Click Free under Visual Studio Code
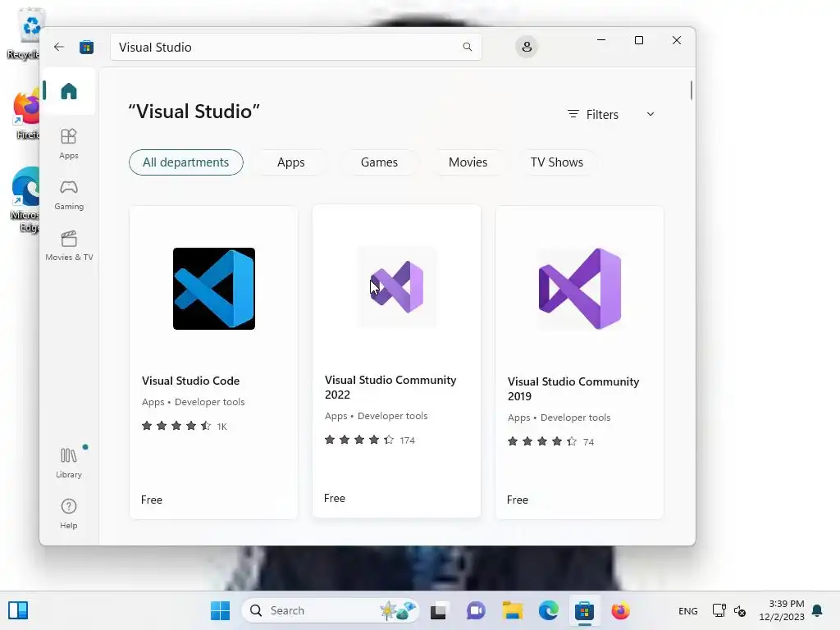Image resolution: width=840 pixels, height=630 pixels. [152, 500]
